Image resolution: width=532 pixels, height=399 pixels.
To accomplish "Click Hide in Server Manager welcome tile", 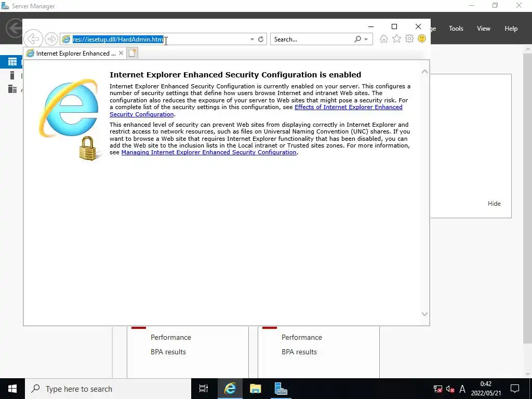I will [x=494, y=204].
